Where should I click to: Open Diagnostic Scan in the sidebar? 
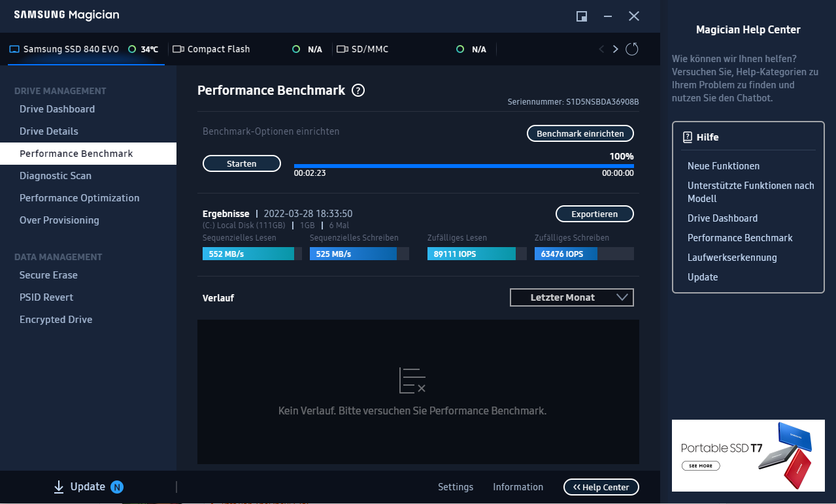(88, 176)
